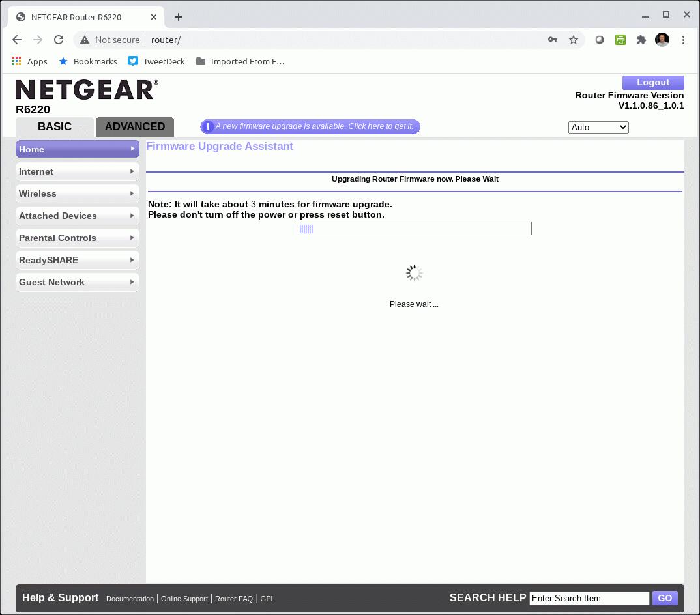700x615 pixels.
Task: Click the browser address bar
Action: coord(329,40)
